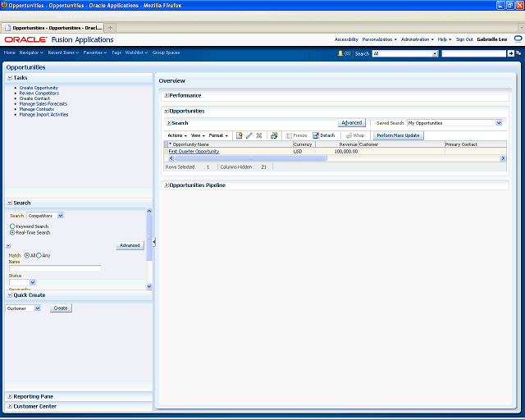
Task: Click Manage Sales Forecasts link
Action: (43, 104)
